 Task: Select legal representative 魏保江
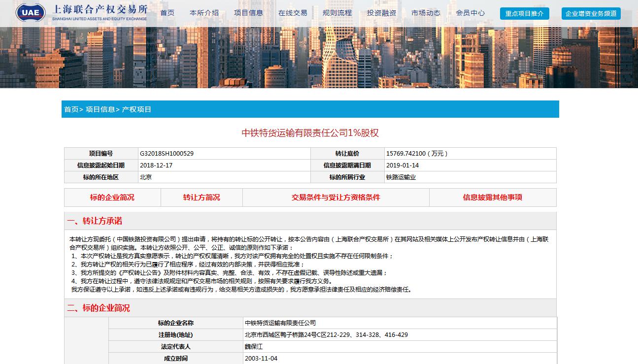pyautogui.click(x=254, y=347)
